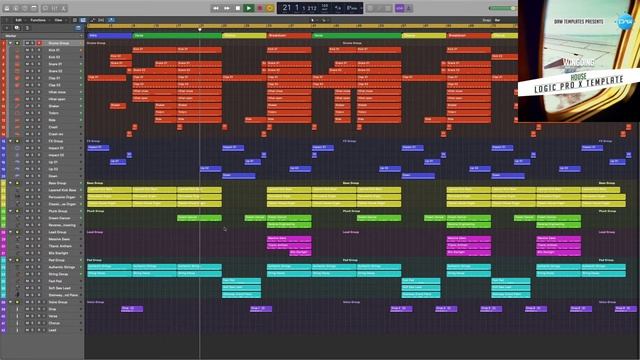
Task: Click the Titanic Anthem track icon
Action: pos(17,246)
